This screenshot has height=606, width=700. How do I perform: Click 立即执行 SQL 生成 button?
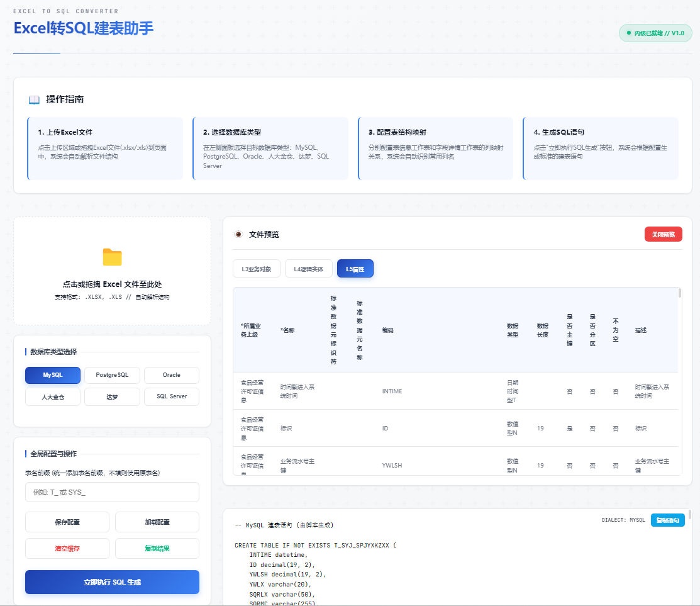click(x=112, y=582)
